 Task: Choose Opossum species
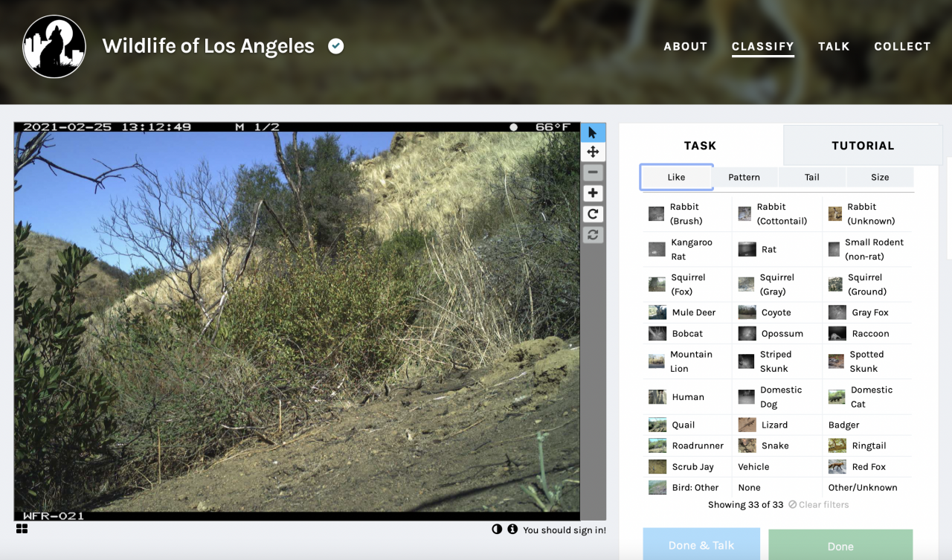pos(776,333)
